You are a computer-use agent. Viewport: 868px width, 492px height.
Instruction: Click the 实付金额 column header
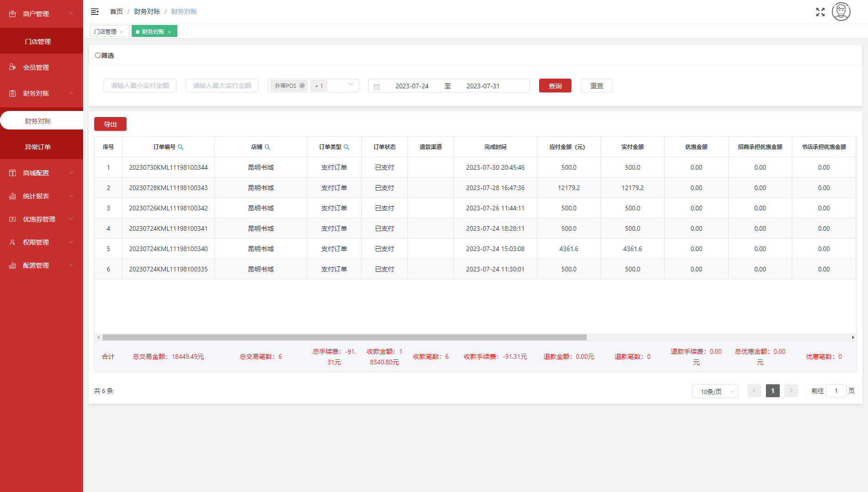[x=632, y=147]
